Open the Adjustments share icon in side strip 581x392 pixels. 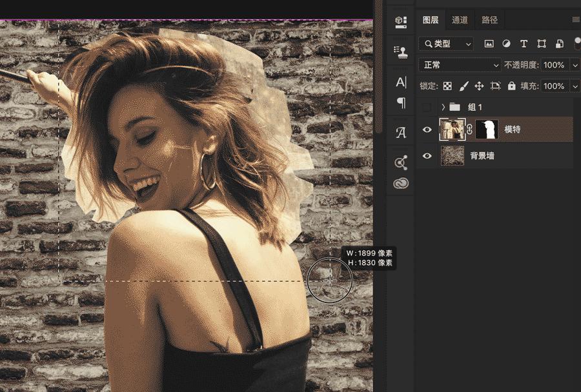coord(401,162)
